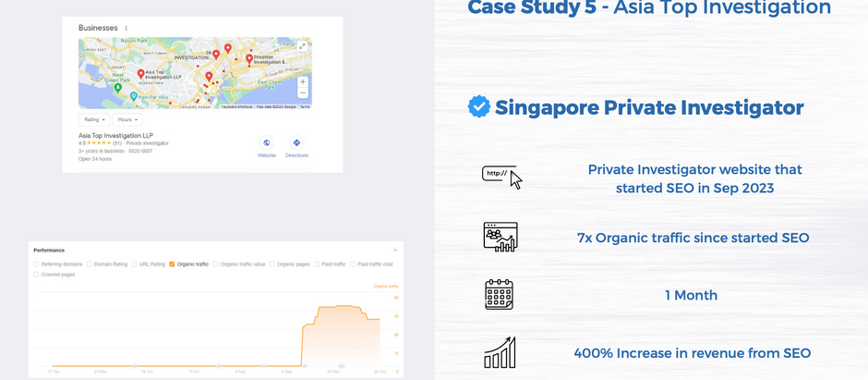The width and height of the screenshot is (868, 380).
Task: Click the Open 24 hours text
Action: pyautogui.click(x=95, y=159)
